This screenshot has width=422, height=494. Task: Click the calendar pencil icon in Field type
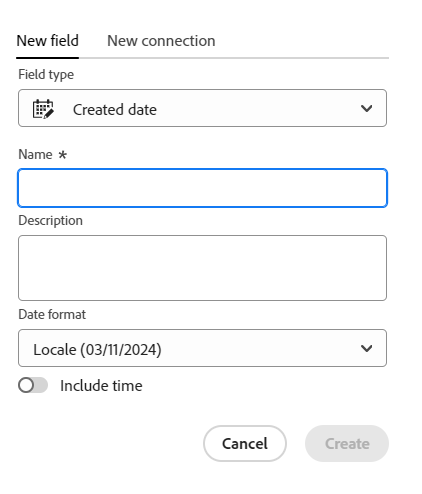[x=43, y=109]
